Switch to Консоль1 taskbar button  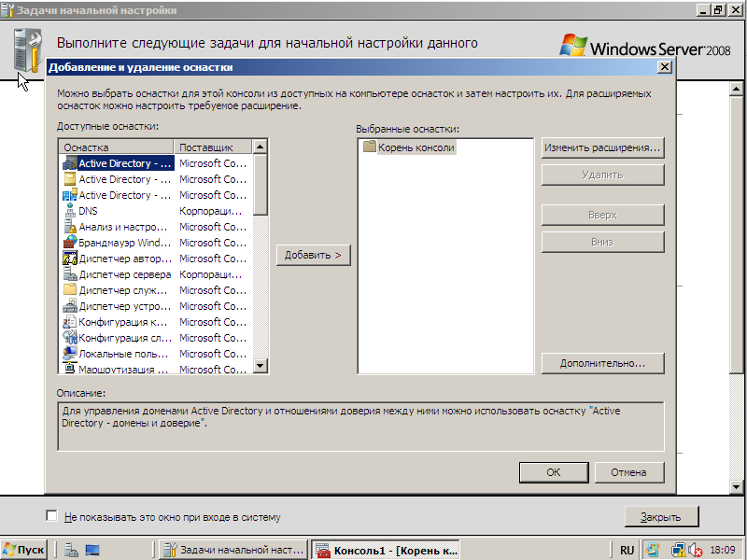[387, 550]
